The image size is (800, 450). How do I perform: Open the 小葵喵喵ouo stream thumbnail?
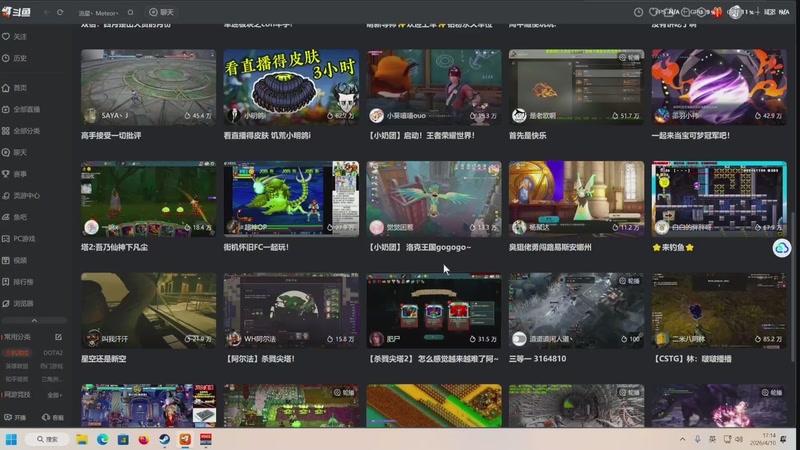point(434,87)
